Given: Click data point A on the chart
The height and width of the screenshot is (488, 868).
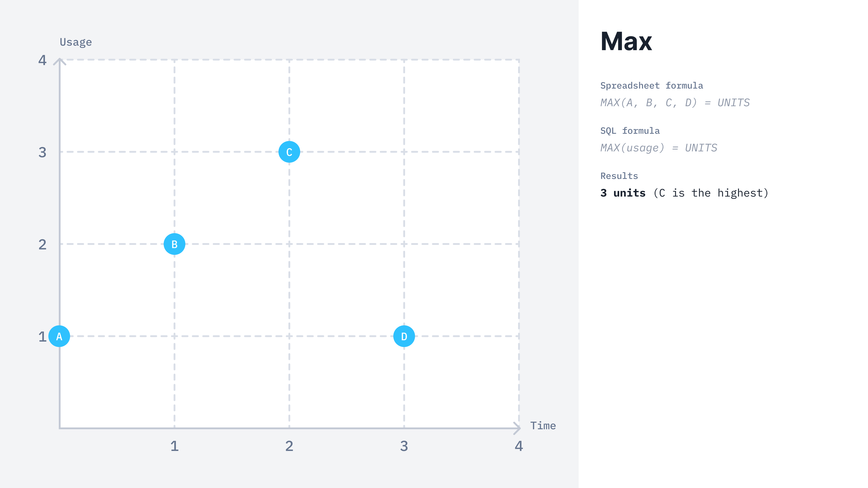Looking at the screenshot, I should tap(59, 336).
